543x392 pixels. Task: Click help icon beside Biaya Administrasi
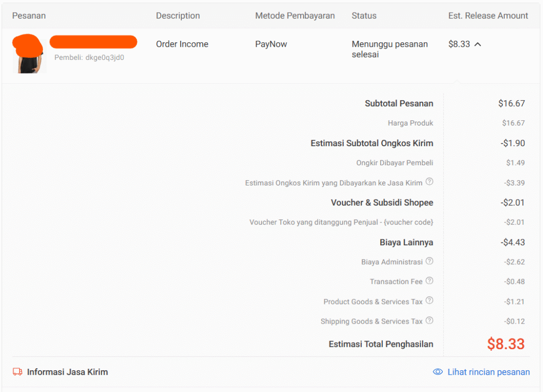pyautogui.click(x=430, y=261)
